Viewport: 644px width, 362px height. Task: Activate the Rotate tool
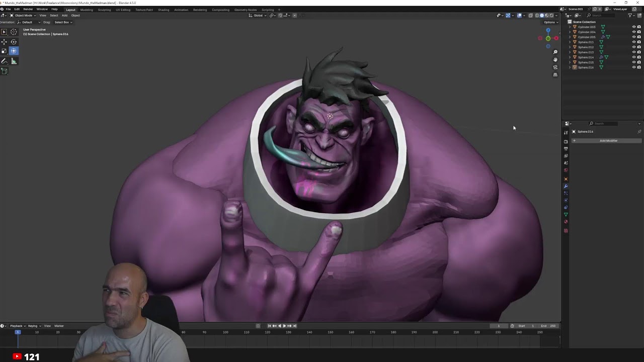[14, 42]
